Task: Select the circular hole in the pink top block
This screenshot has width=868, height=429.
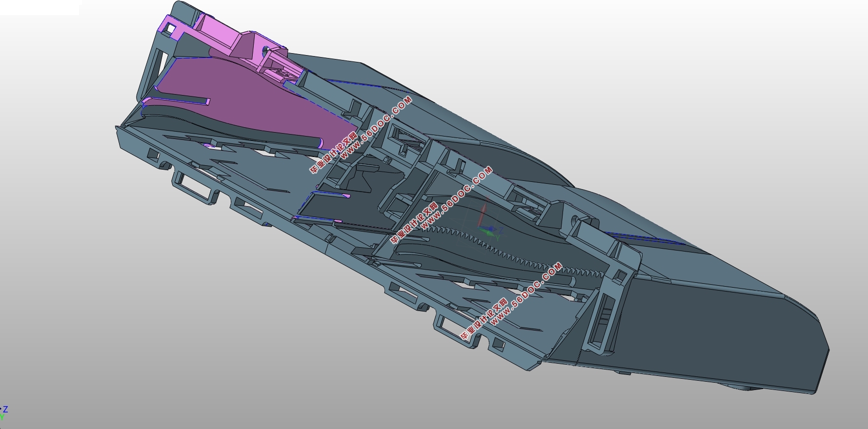Action: [x=266, y=50]
